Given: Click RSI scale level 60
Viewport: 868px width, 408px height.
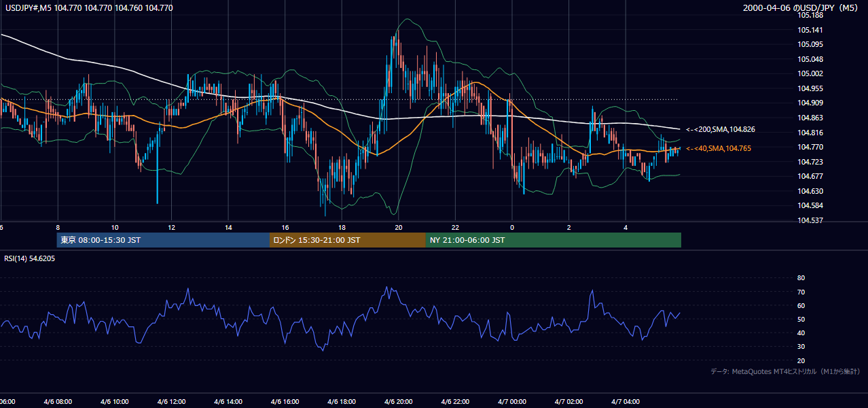Looking at the screenshot, I should (x=801, y=305).
